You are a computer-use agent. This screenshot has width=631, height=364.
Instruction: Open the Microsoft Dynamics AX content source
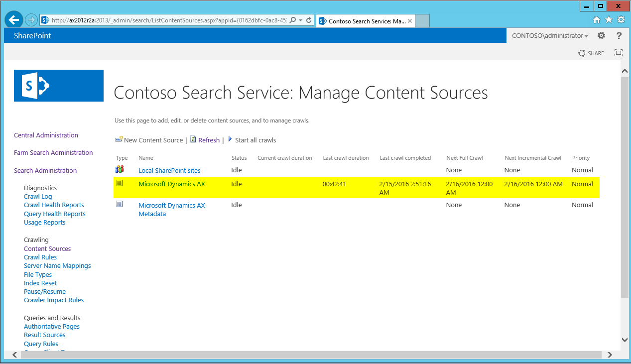point(171,184)
